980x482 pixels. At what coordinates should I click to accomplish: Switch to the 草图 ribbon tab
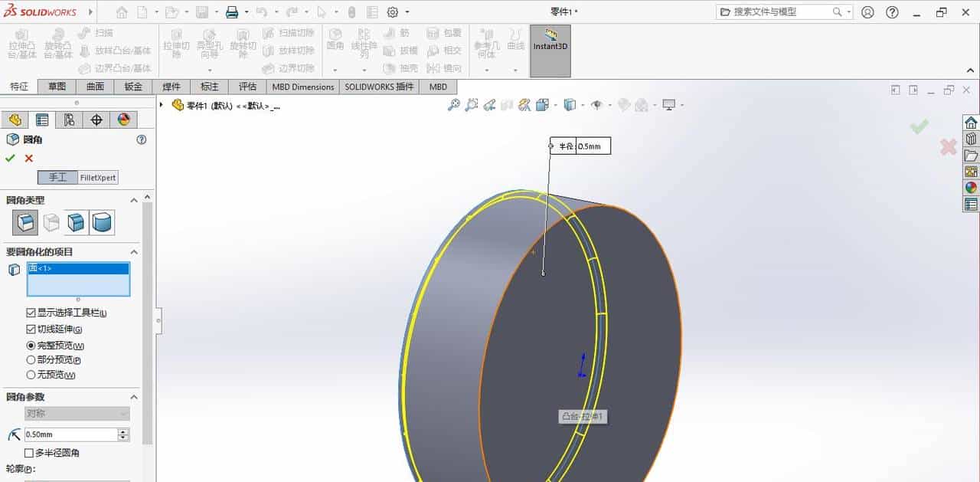[x=57, y=87]
